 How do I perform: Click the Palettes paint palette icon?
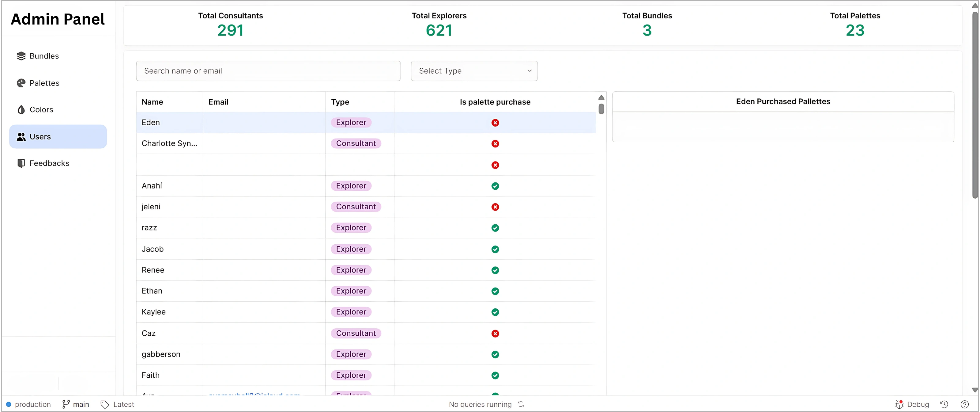tap(21, 83)
